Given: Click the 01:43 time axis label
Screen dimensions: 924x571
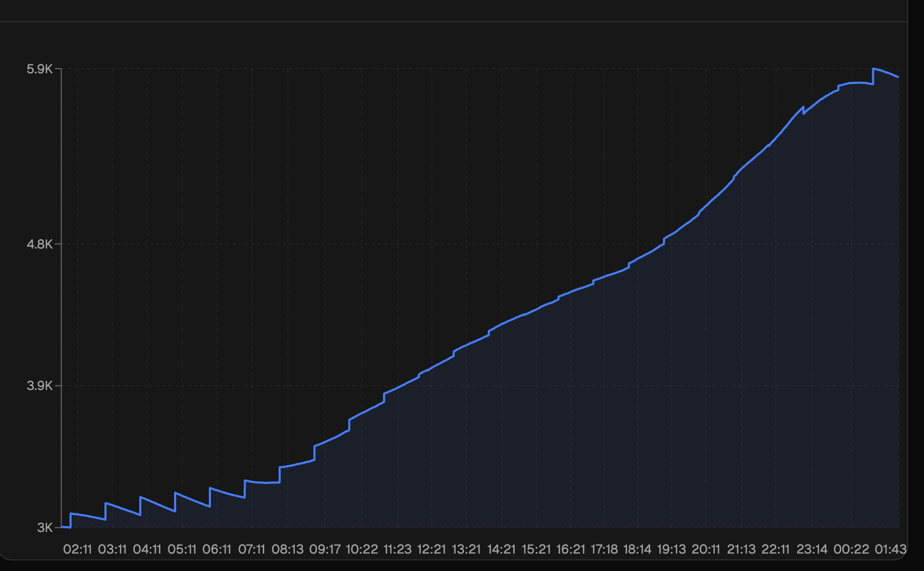Looking at the screenshot, I should 890,549.
